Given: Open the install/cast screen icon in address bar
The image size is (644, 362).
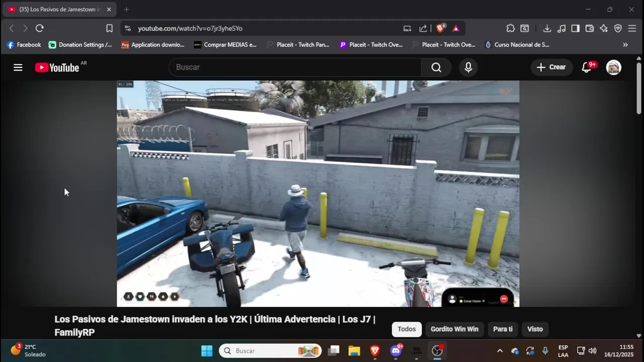Looking at the screenshot, I should point(407,29).
